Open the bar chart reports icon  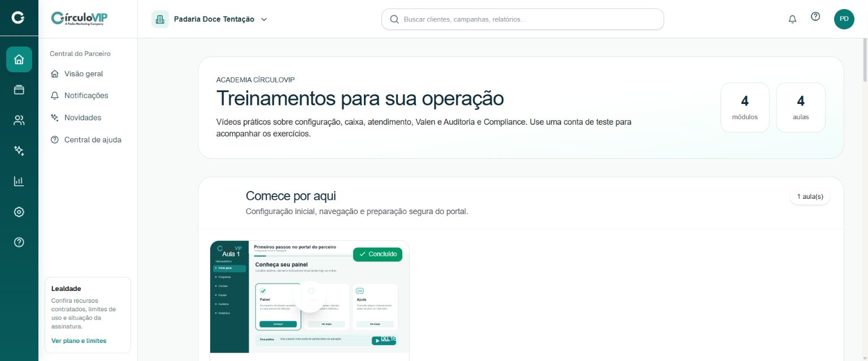point(19,181)
